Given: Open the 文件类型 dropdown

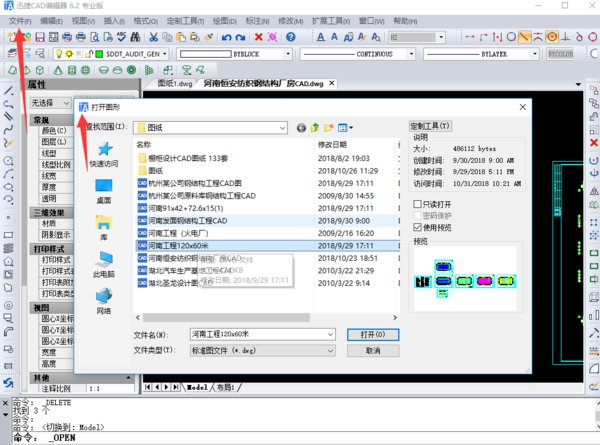Looking at the screenshot, I should 330,350.
